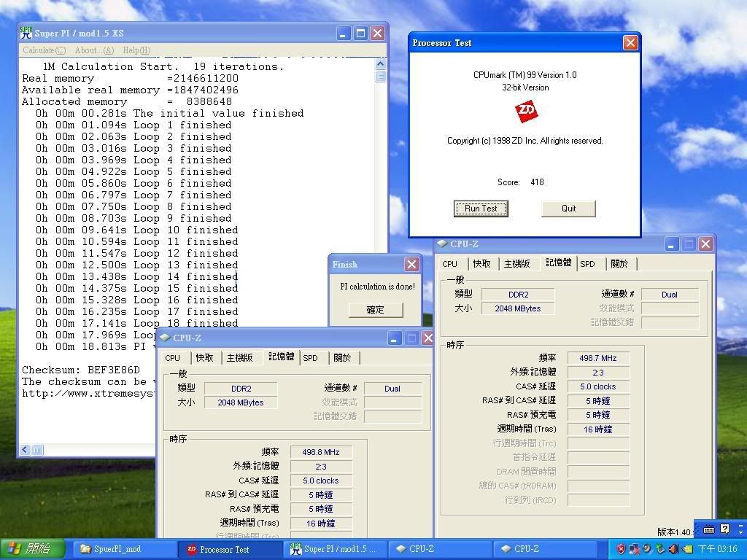Image resolution: width=747 pixels, height=560 pixels.
Task: Open the Windows Start menu (開始)
Action: (x=29, y=549)
